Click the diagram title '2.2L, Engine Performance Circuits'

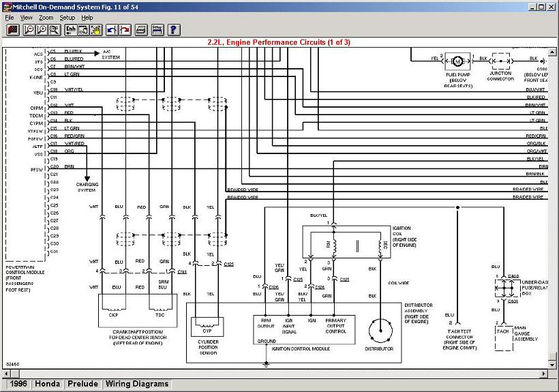point(279,42)
